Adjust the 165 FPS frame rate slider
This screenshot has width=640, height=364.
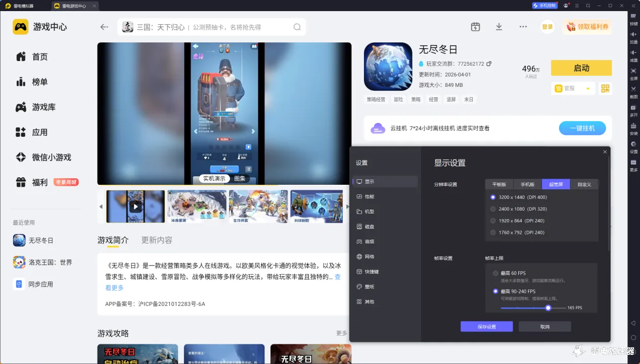click(x=548, y=307)
